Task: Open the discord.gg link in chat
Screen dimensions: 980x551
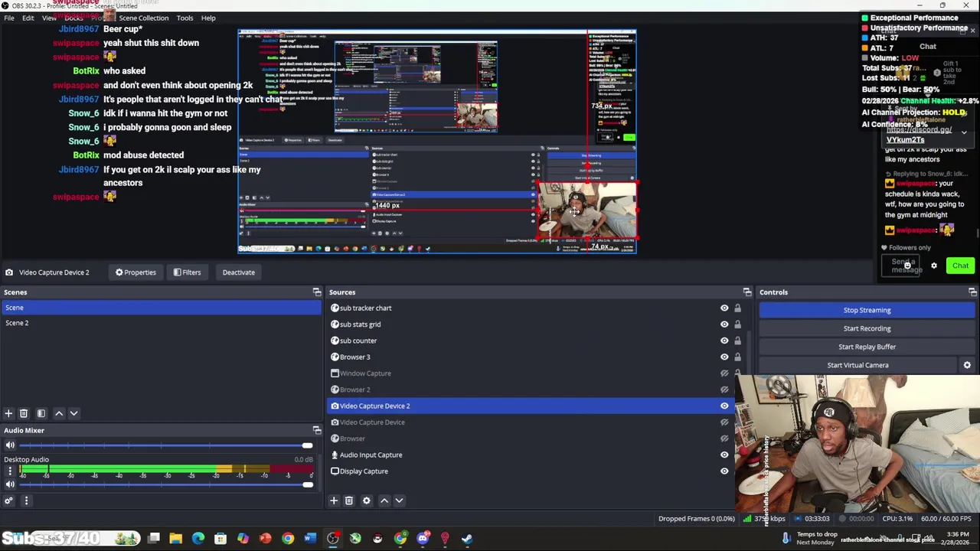Action: tap(919, 135)
